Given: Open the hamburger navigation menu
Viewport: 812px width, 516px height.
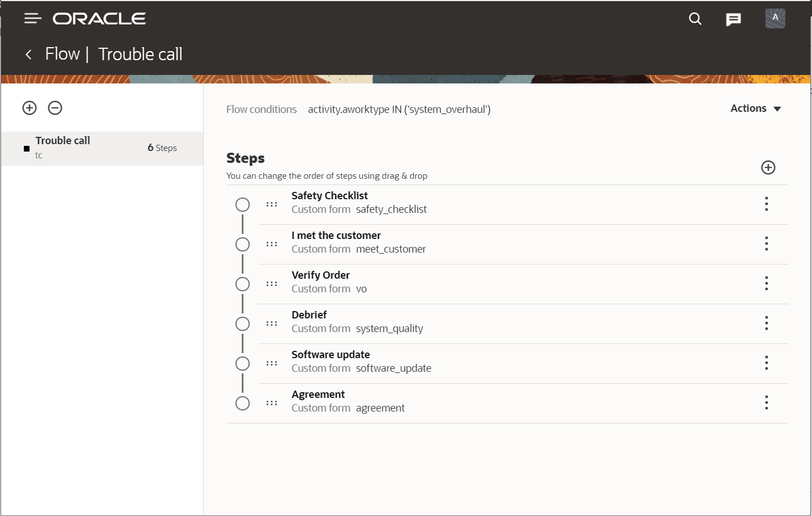Looking at the screenshot, I should [x=33, y=19].
